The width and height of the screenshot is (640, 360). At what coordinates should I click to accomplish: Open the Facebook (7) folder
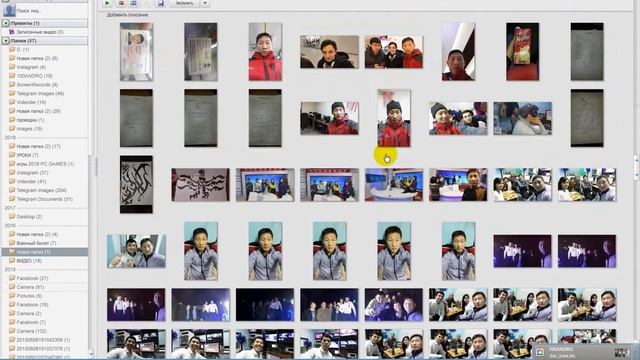[x=31, y=322]
